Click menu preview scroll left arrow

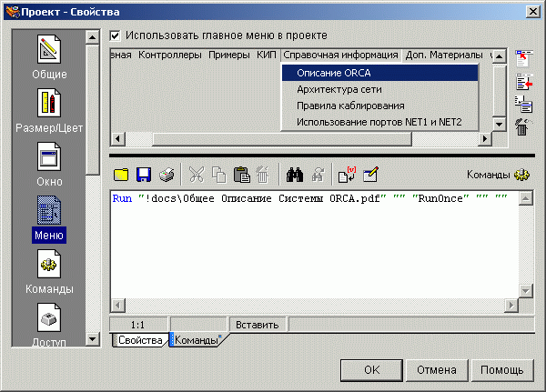(x=117, y=138)
